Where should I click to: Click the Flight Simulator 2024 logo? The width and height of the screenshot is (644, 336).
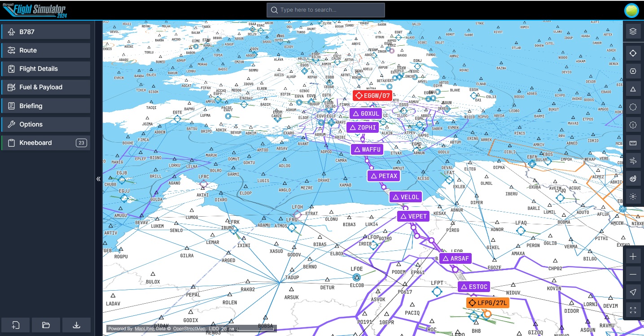pyautogui.click(x=34, y=10)
